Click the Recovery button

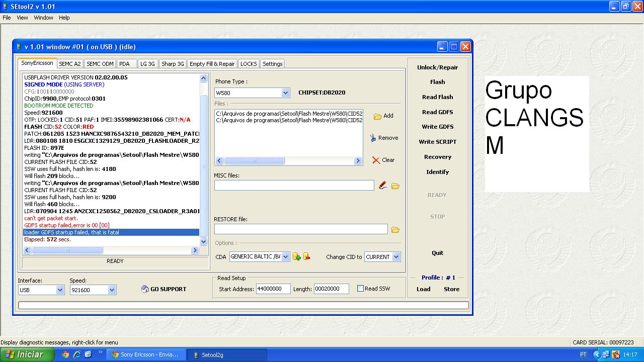437,157
